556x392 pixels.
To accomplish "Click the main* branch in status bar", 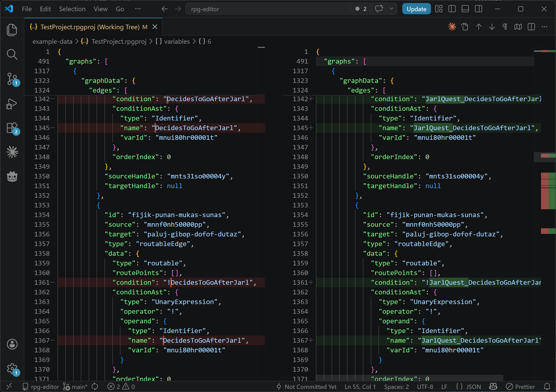I will (75, 387).
